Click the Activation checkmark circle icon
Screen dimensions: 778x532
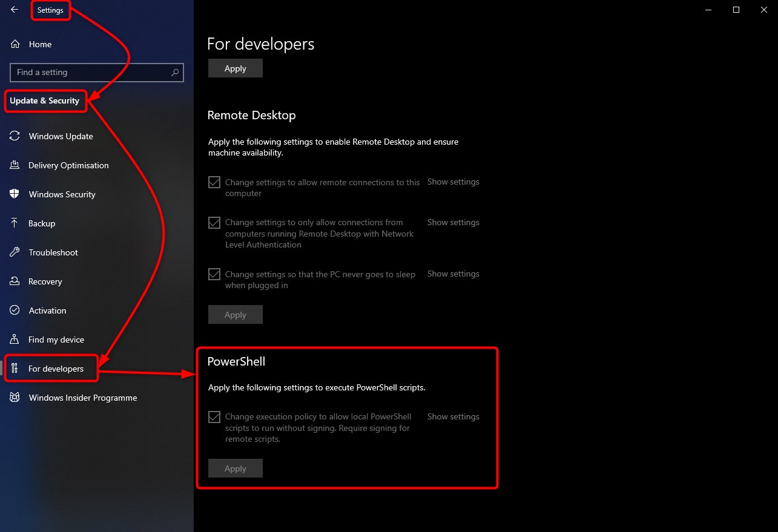pos(15,310)
